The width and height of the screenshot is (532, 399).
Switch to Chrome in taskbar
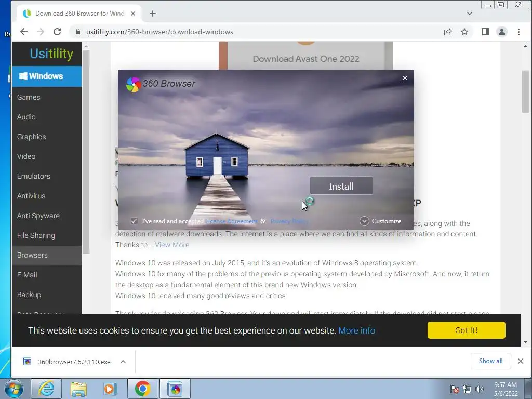pyautogui.click(x=143, y=389)
